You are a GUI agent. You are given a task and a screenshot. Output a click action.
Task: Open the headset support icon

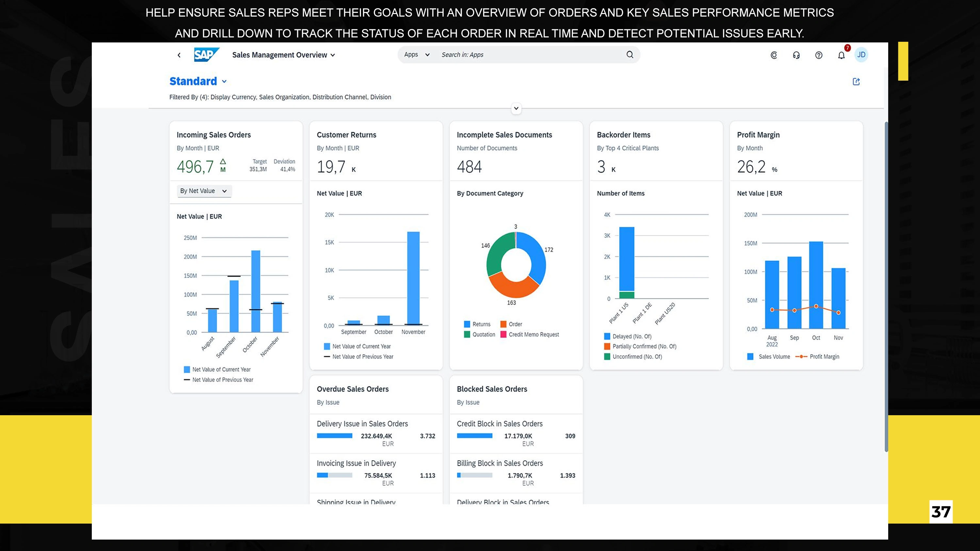click(x=796, y=55)
